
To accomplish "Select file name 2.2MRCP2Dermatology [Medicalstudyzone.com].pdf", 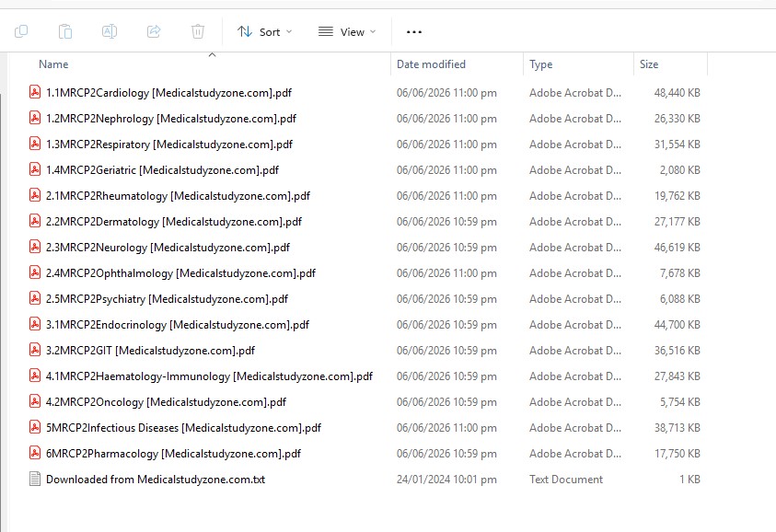I will click(x=174, y=222).
